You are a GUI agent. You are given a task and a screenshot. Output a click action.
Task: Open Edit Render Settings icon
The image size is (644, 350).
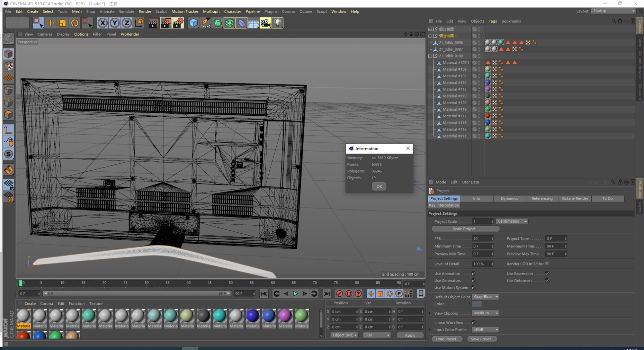(x=178, y=23)
